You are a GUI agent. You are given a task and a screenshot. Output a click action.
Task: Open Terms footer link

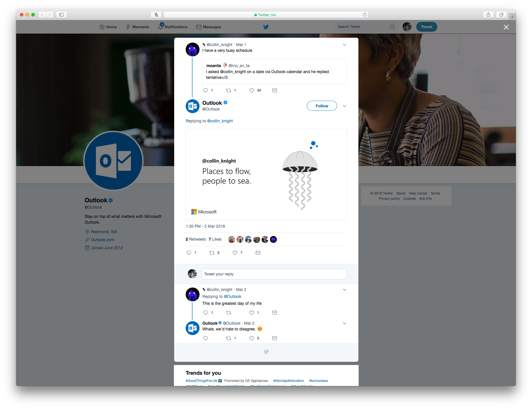pos(435,193)
